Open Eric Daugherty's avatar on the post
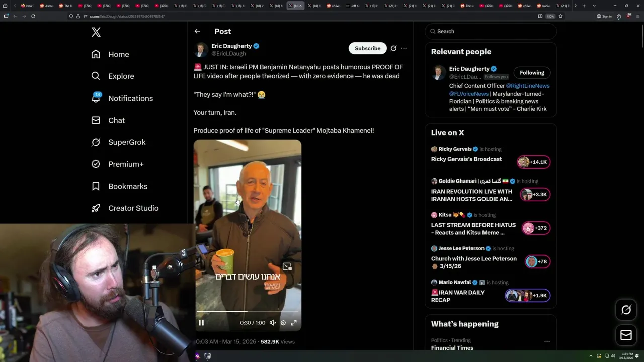Image resolution: width=644 pixels, height=362 pixels. click(201, 50)
